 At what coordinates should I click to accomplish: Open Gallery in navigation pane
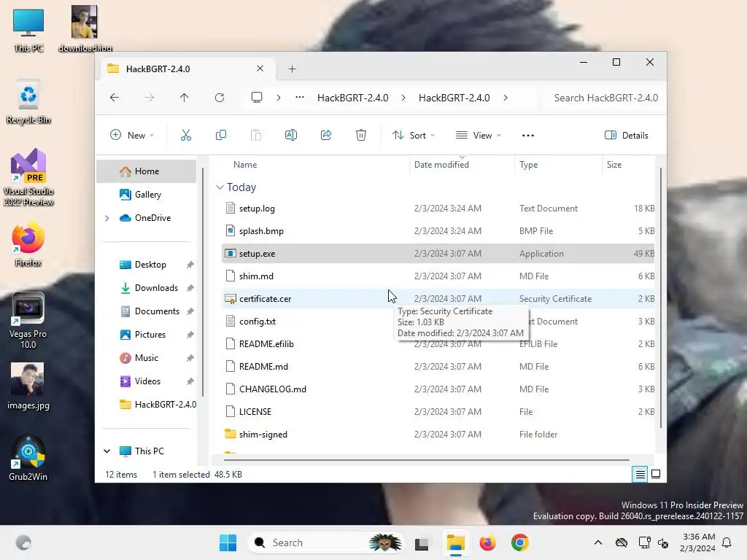147,195
